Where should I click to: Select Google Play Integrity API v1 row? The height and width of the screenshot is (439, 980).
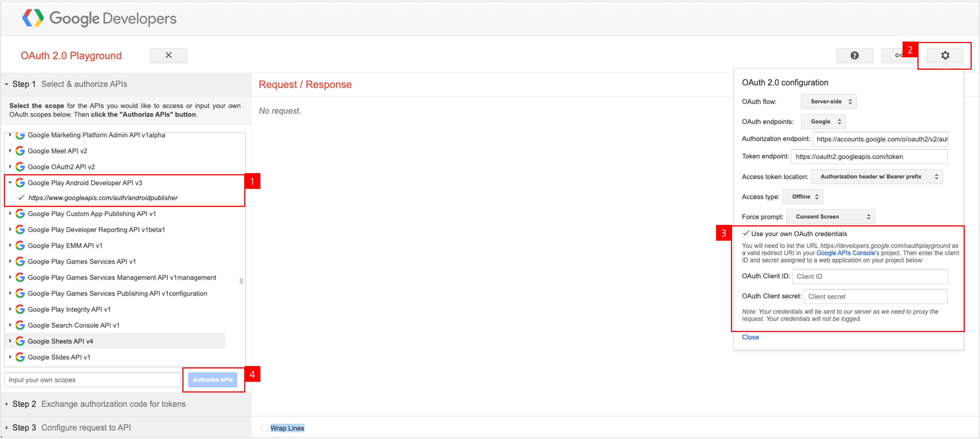[x=115, y=309]
